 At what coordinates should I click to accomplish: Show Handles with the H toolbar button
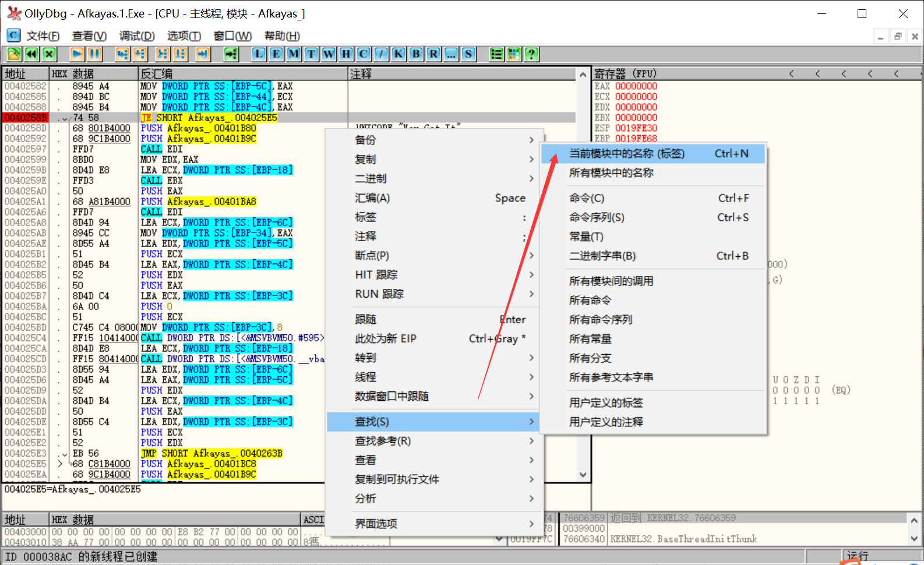[x=346, y=54]
